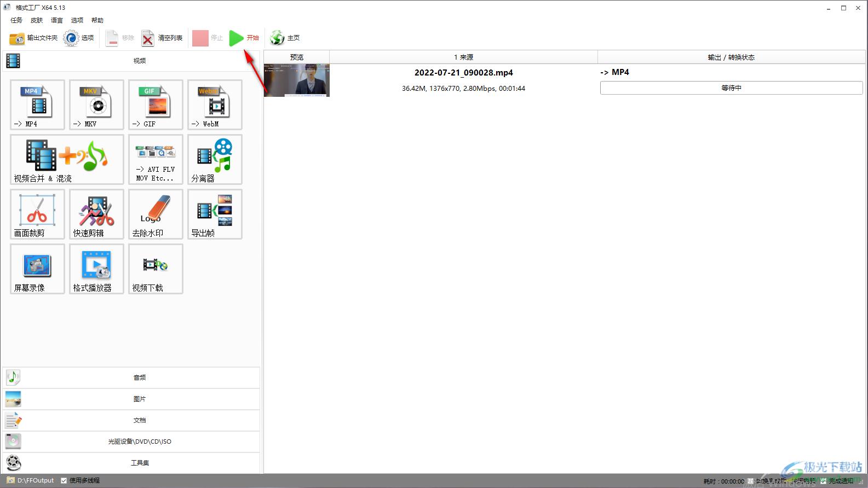Open the 皮肤 (Skin) menu
This screenshot has width=868, height=488.
(37, 20)
